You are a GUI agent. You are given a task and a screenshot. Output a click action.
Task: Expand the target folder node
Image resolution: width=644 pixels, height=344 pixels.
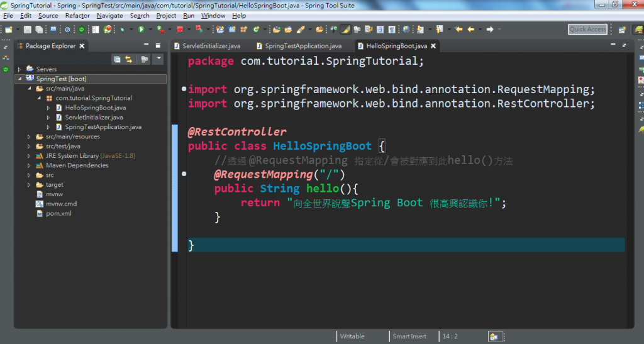(x=29, y=185)
